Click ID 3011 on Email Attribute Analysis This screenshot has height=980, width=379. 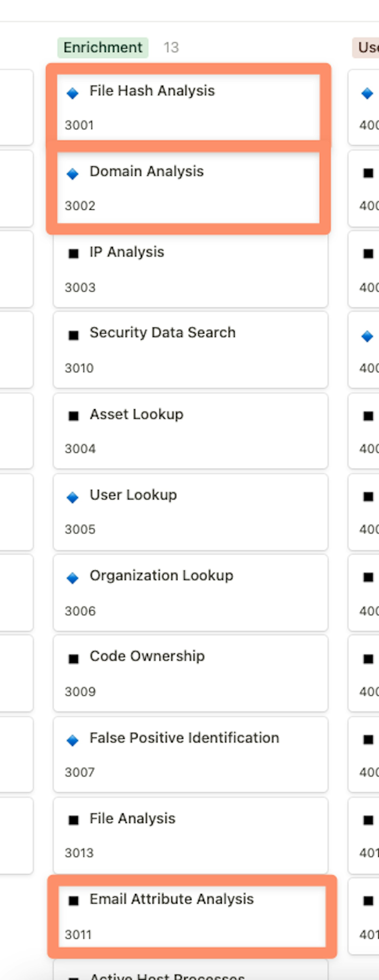(79, 934)
